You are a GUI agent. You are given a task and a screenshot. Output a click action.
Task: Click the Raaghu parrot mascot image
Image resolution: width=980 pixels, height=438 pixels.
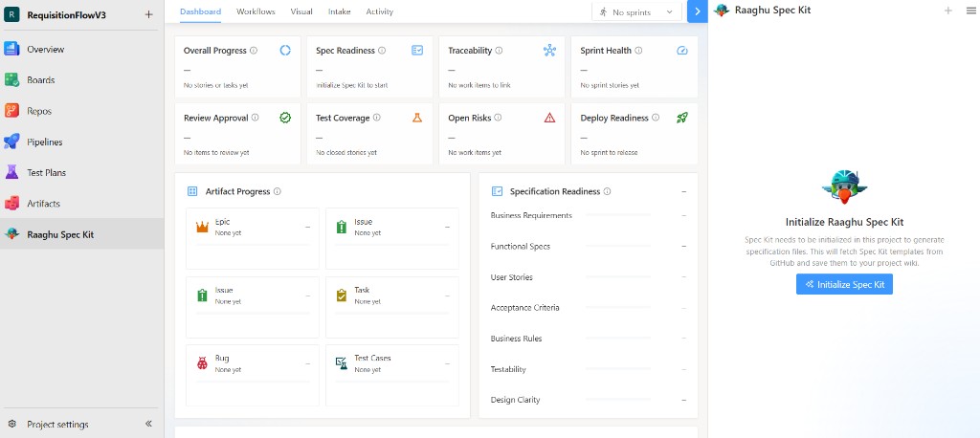coord(844,186)
